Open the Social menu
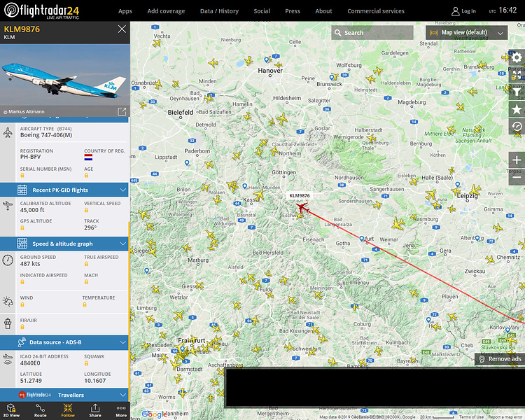 [x=262, y=11]
